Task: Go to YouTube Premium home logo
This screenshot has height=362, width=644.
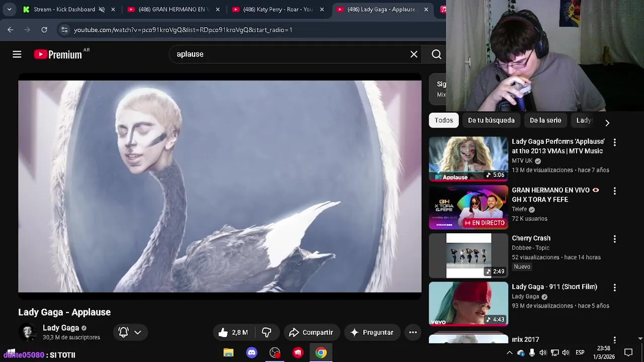Action: pyautogui.click(x=58, y=54)
